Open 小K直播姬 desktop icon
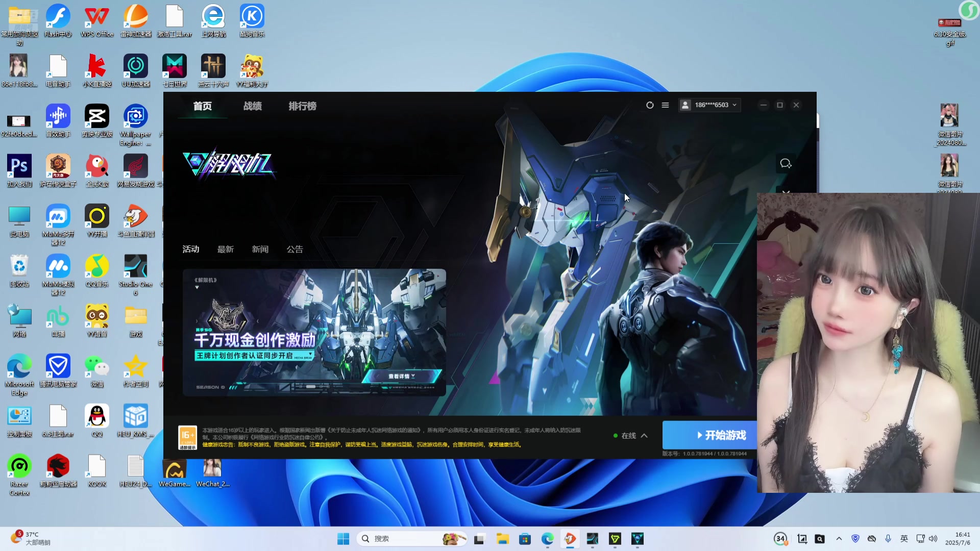The height and width of the screenshot is (551, 980). (x=97, y=71)
